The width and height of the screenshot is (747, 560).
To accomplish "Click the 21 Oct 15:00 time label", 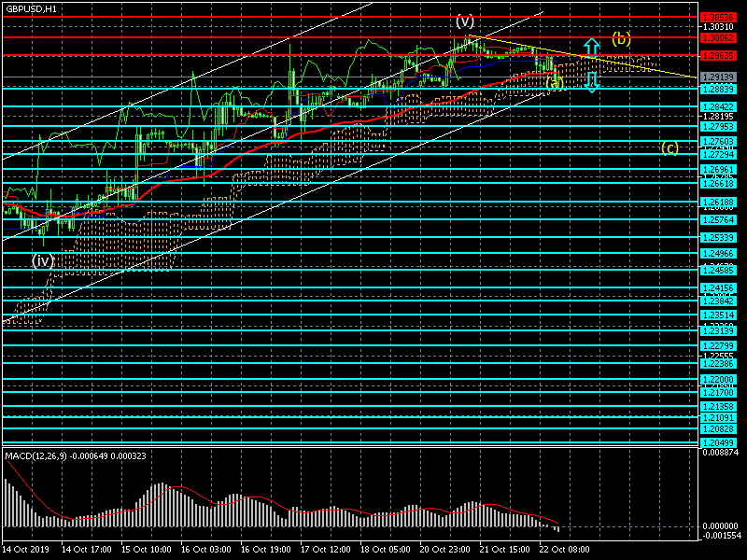I will point(504,550).
